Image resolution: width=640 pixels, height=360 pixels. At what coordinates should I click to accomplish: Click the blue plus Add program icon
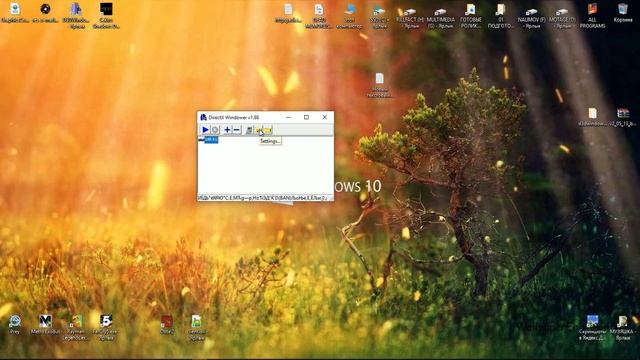(227, 130)
